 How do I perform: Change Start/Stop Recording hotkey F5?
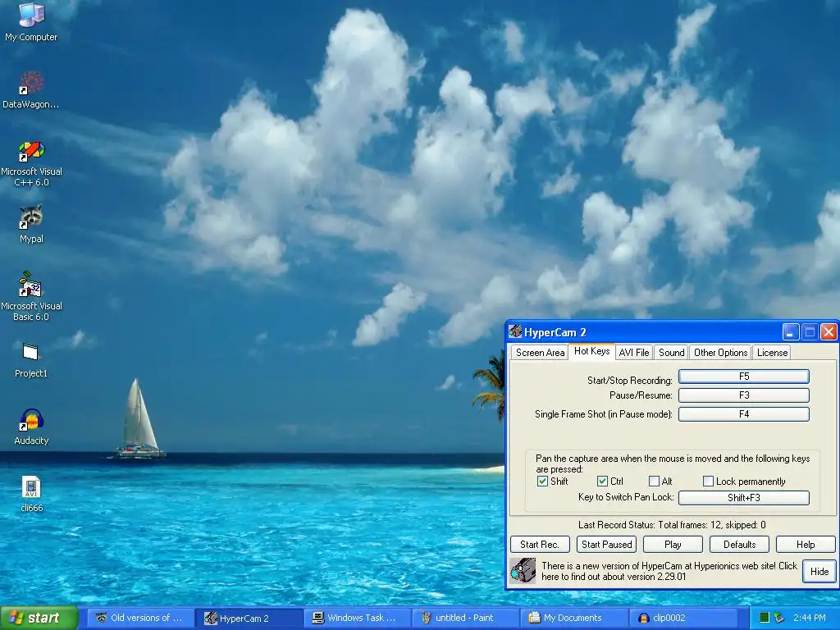point(743,376)
